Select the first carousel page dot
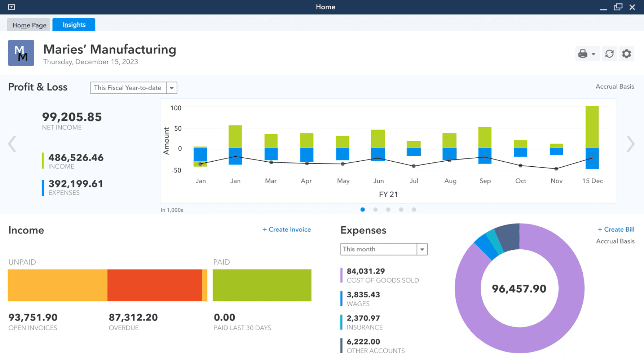Screen dimensions: 644x363 point(363,210)
